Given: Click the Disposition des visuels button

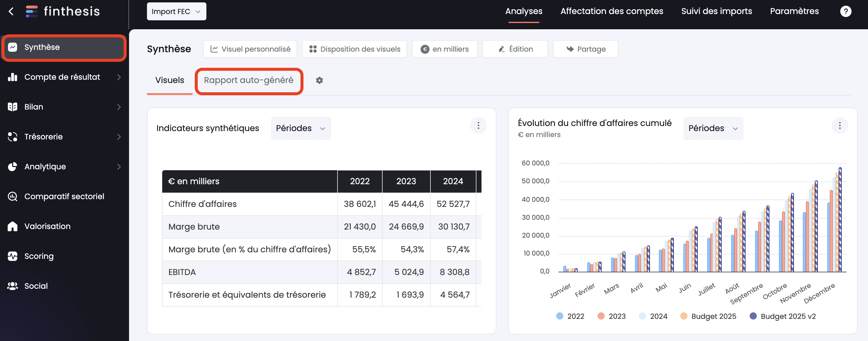Looking at the screenshot, I should [x=355, y=49].
